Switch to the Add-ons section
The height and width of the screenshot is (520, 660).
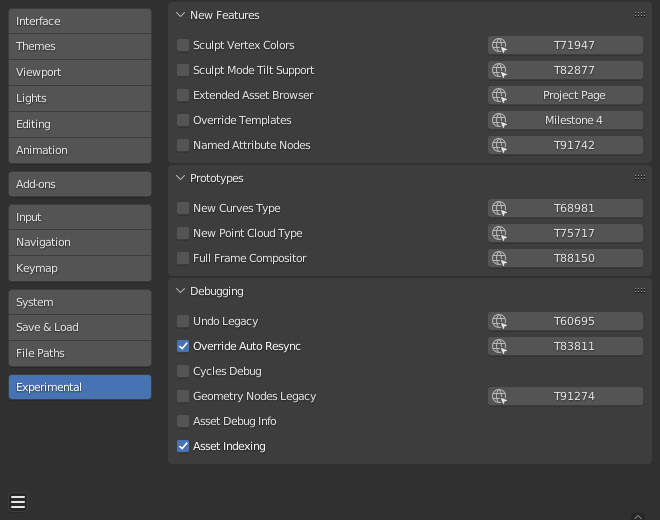80,184
